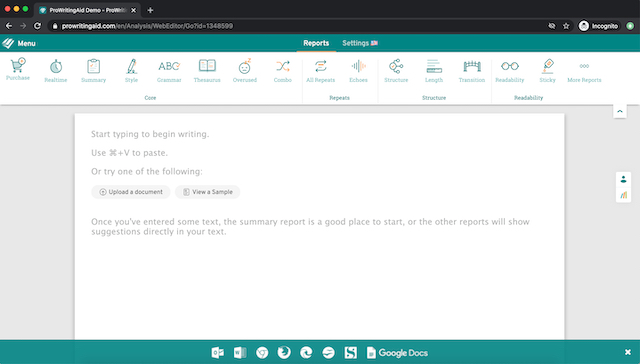This screenshot has height=364, width=640.
Task: Click the Word integration icon
Action: tap(240, 353)
